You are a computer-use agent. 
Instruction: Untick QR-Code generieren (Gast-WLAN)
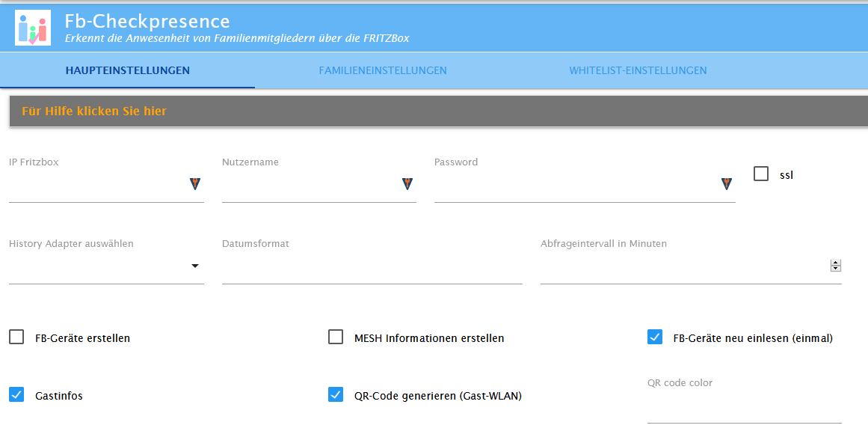[336, 394]
